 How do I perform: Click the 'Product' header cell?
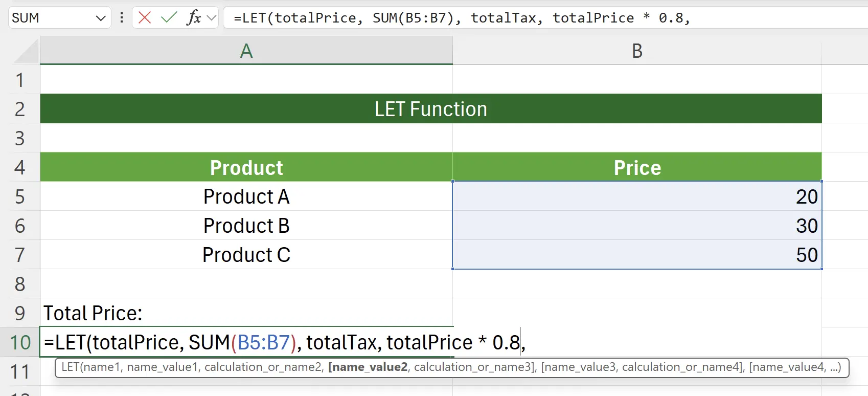246,167
